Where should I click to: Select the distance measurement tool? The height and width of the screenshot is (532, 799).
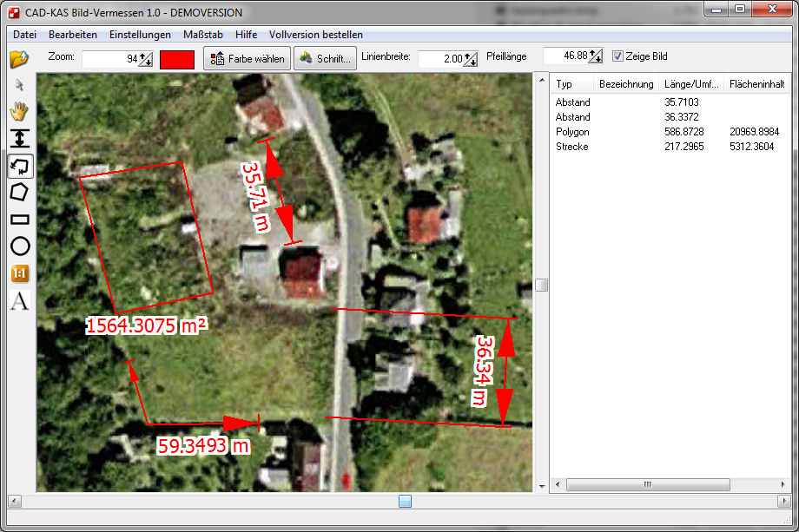(x=19, y=138)
